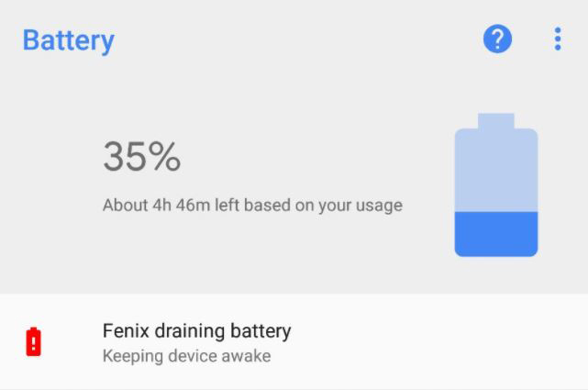Screen dimensions: 588x390
Task: Tap the 35% battery percentage
Action: tap(141, 157)
